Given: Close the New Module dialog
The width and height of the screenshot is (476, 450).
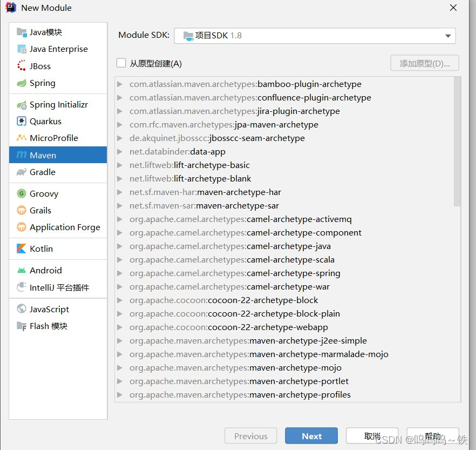Looking at the screenshot, I should click(x=453, y=8).
